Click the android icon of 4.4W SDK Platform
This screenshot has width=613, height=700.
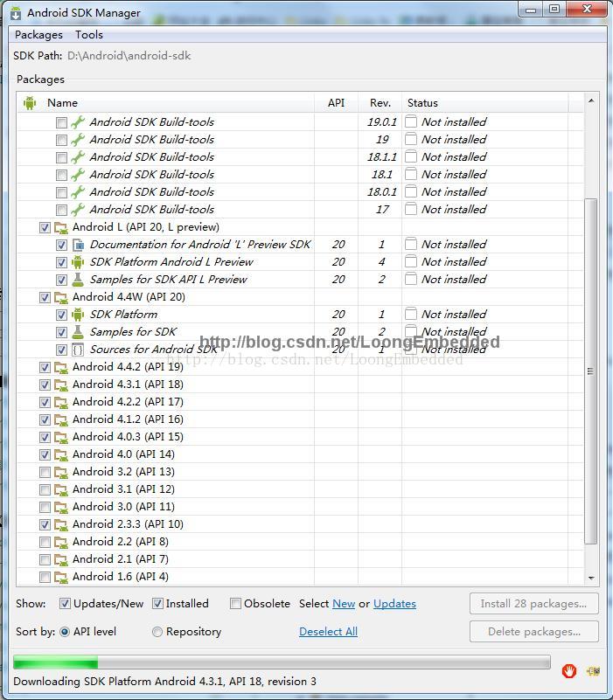[x=78, y=315]
